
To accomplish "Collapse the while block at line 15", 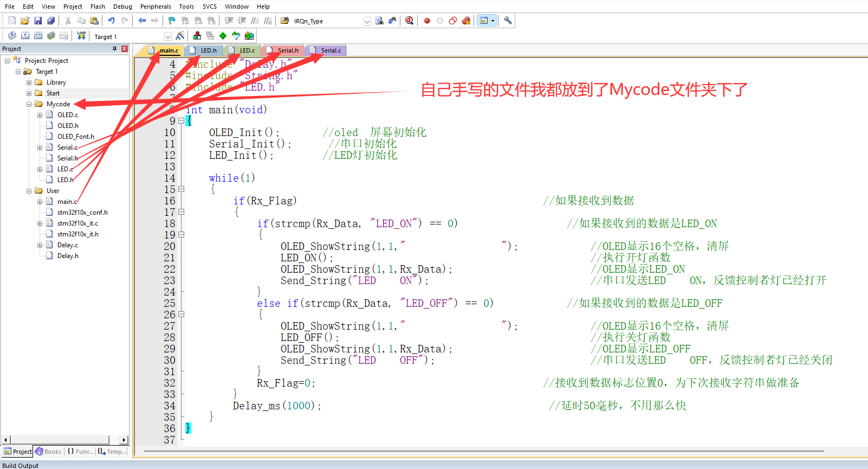I will tap(182, 189).
